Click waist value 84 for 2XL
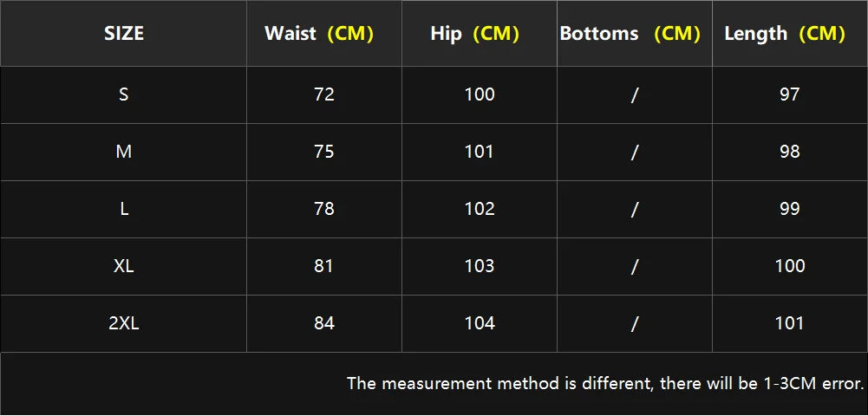The image size is (868, 416). click(x=323, y=323)
